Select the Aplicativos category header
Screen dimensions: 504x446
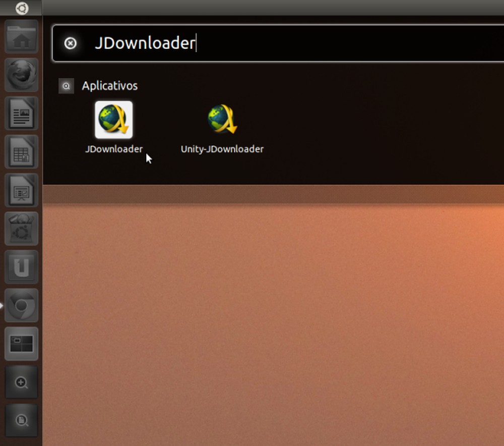click(109, 86)
